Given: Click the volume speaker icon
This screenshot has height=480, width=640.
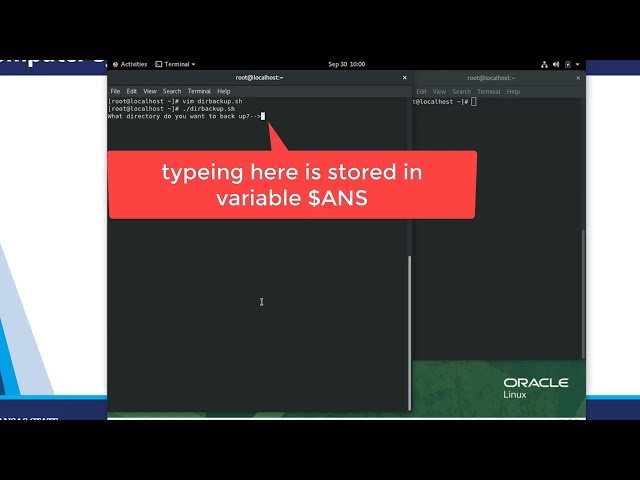Looking at the screenshot, I should [556, 64].
